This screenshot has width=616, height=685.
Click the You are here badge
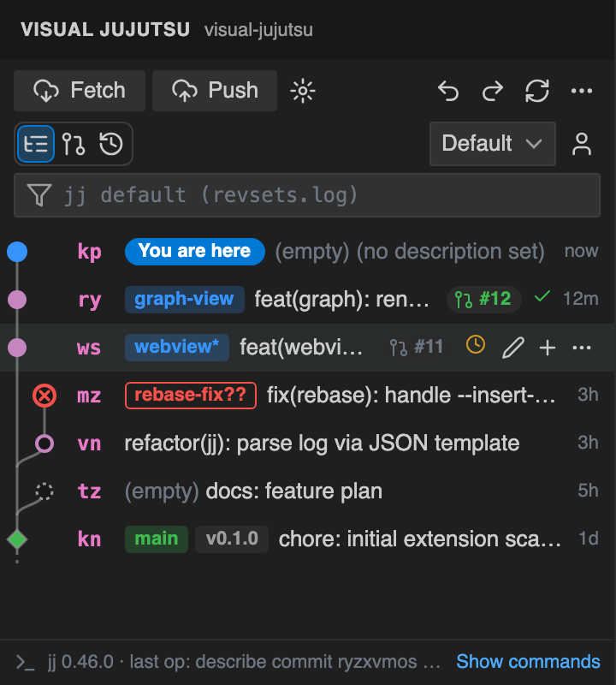pos(195,251)
